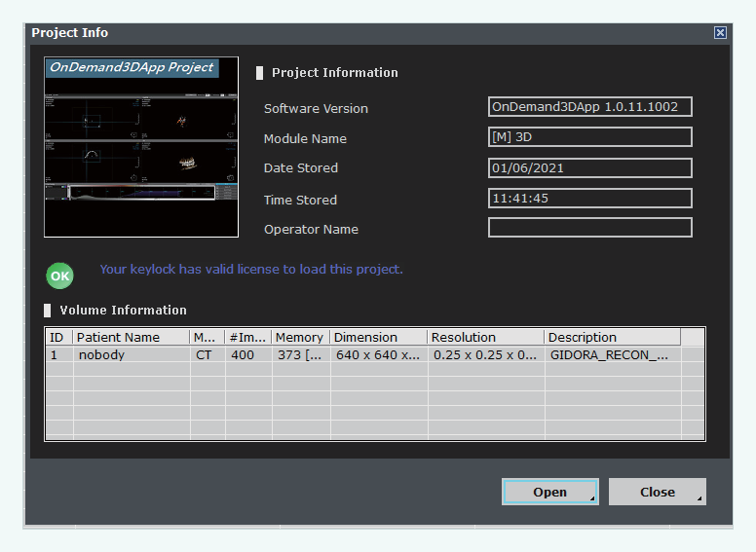Click the '400' images count cell

coord(248,355)
